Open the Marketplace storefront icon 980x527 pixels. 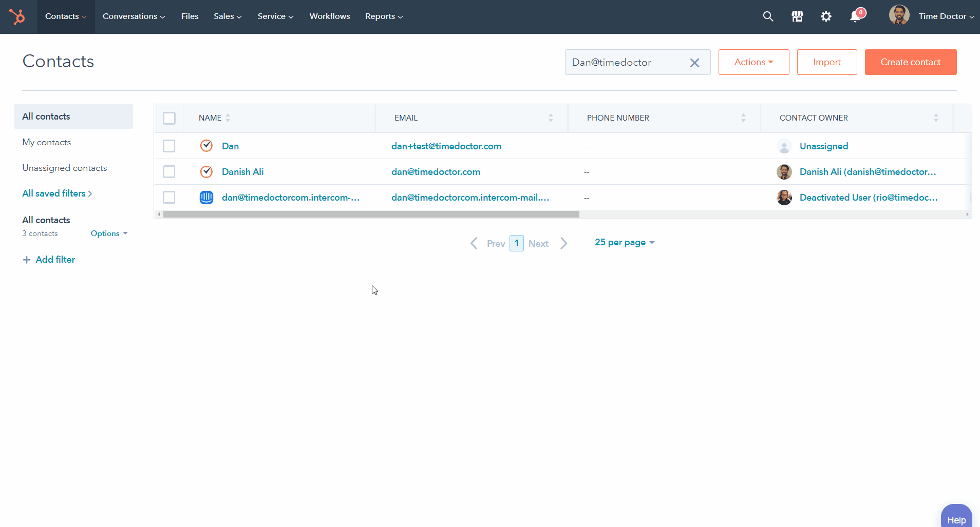(x=797, y=16)
